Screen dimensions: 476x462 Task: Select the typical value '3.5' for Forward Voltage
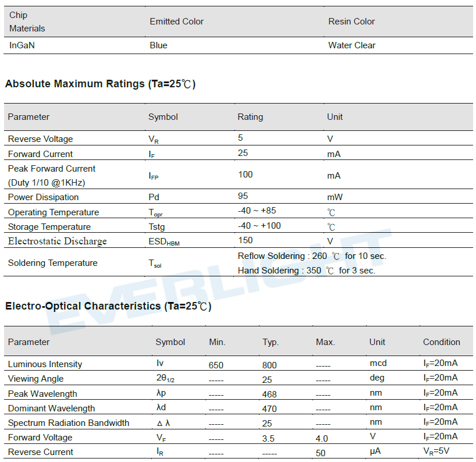(268, 439)
